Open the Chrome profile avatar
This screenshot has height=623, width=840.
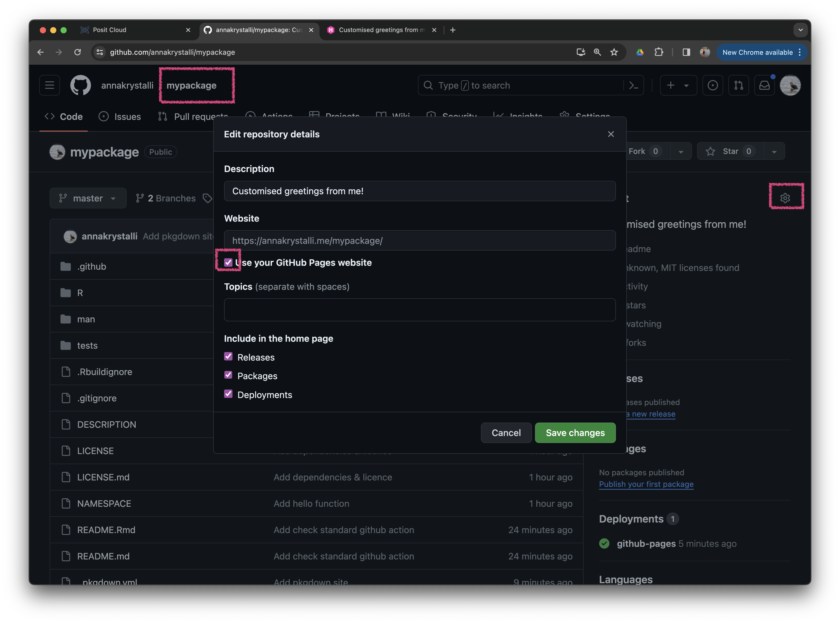pos(705,52)
